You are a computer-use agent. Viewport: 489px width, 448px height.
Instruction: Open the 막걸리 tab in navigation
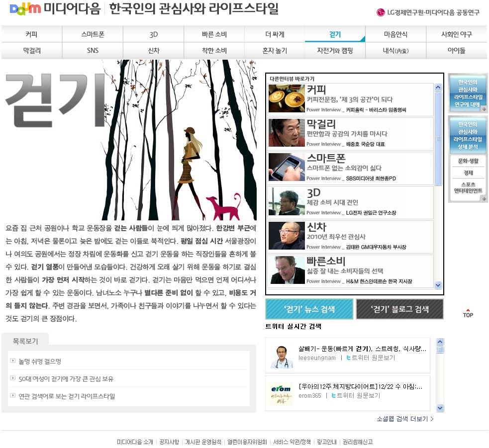point(31,51)
